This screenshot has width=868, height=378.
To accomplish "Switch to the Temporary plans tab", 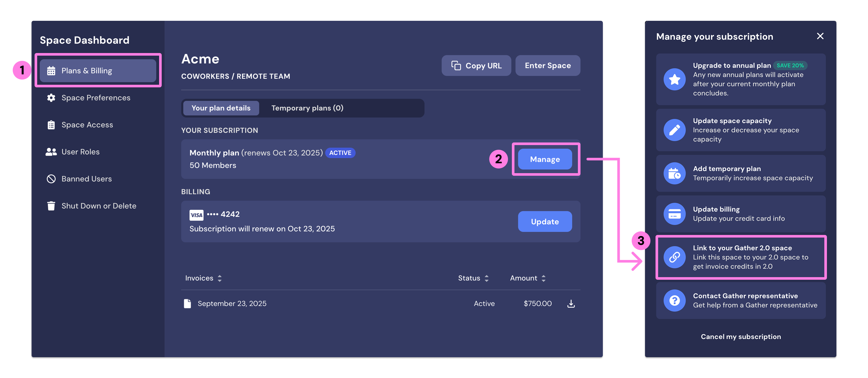I will [x=307, y=108].
